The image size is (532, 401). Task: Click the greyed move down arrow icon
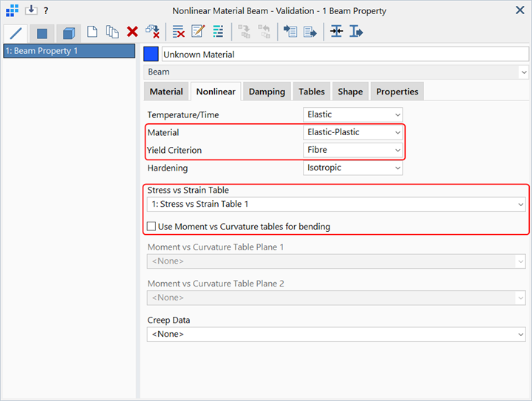pyautogui.click(x=244, y=32)
